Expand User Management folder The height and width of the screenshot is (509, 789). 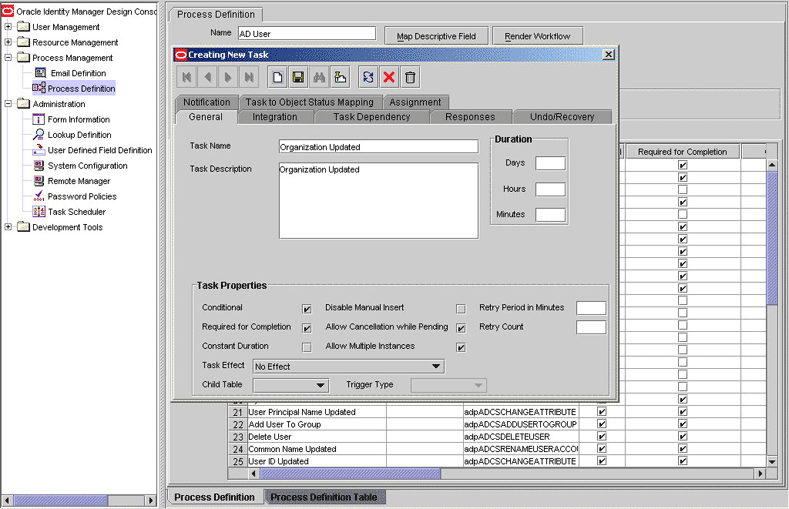pyautogui.click(x=8, y=27)
